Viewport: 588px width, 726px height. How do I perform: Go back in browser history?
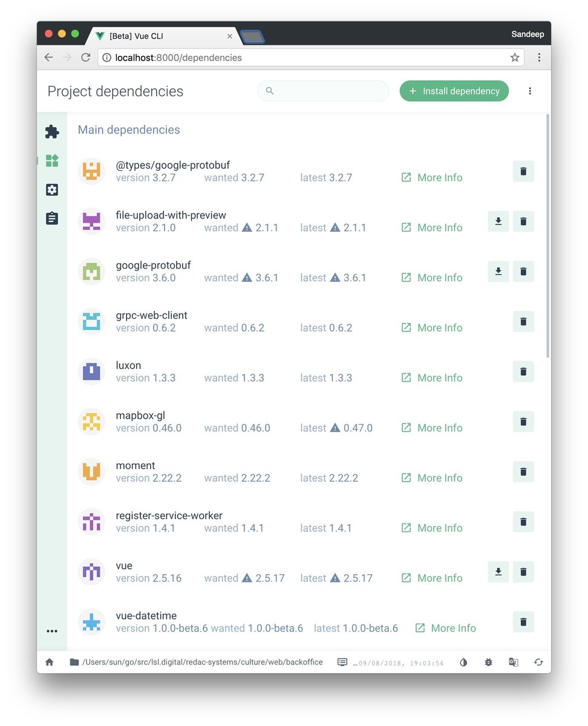click(49, 57)
